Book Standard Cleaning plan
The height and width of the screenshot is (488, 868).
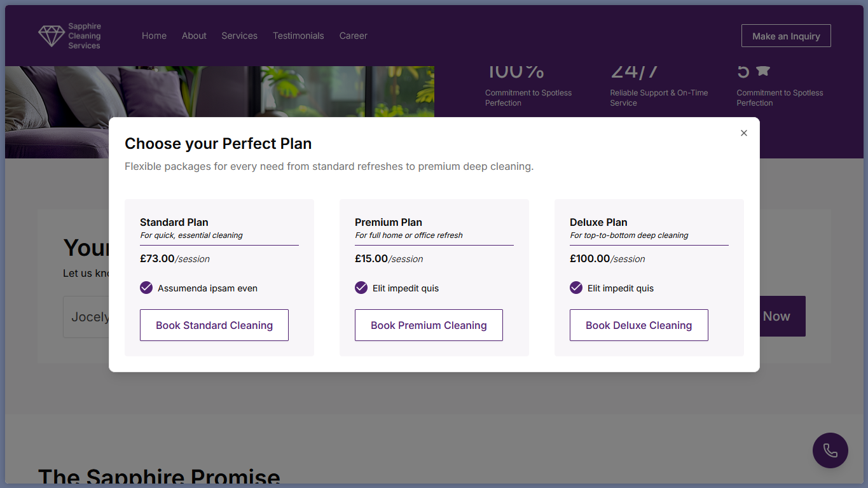tap(214, 325)
